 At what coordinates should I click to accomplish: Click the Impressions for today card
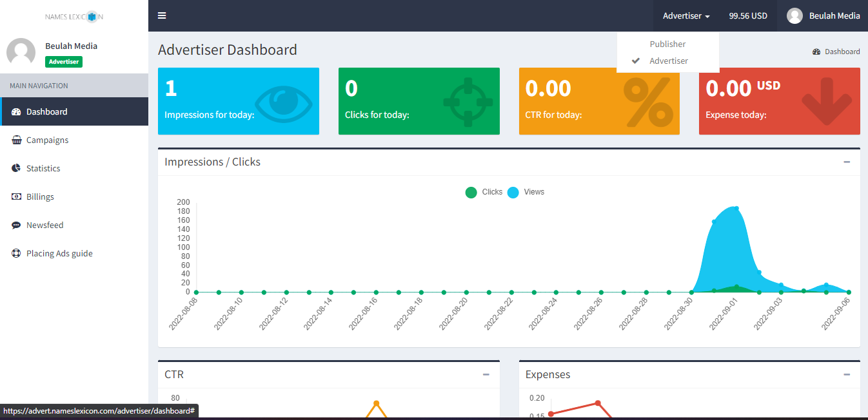coord(239,101)
